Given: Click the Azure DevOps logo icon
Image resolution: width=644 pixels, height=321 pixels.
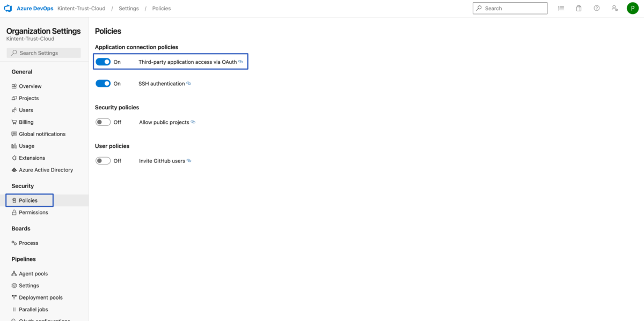Looking at the screenshot, I should pos(8,8).
